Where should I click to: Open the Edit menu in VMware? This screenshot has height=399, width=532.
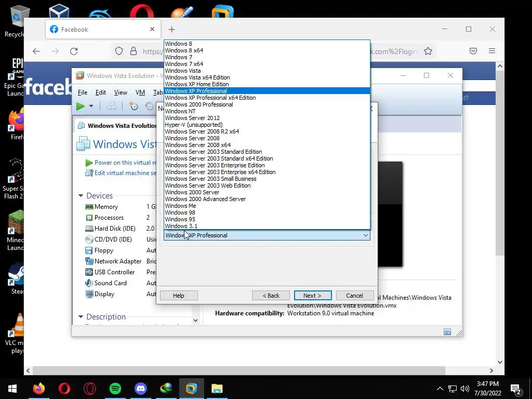[100, 92]
